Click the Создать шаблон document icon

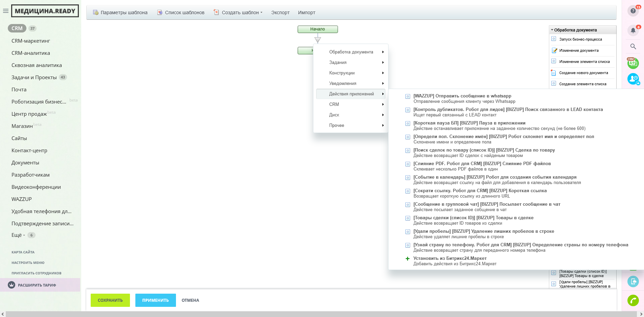[216, 12]
